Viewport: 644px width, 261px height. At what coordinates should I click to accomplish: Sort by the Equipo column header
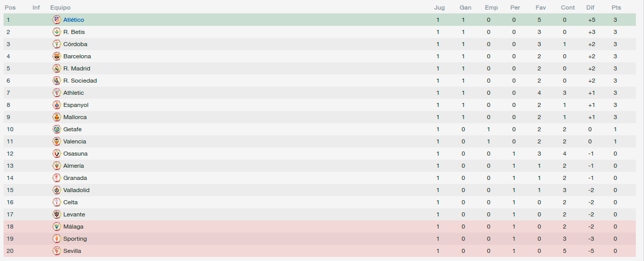pyautogui.click(x=60, y=8)
